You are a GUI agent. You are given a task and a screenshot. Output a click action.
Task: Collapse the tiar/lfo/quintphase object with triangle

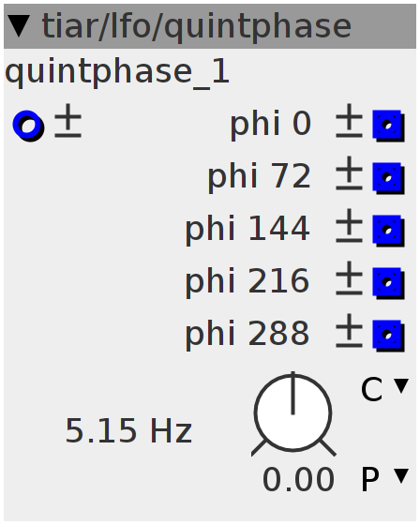pyautogui.click(x=19, y=26)
